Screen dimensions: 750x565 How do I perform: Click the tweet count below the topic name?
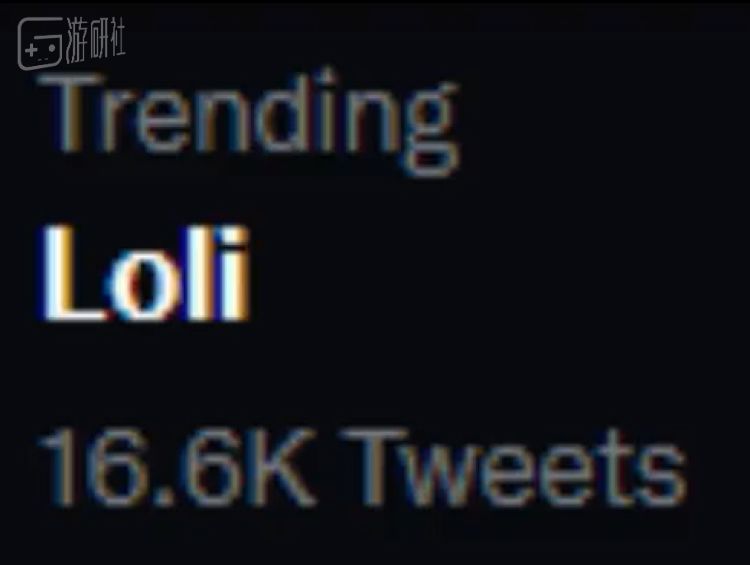(360, 468)
